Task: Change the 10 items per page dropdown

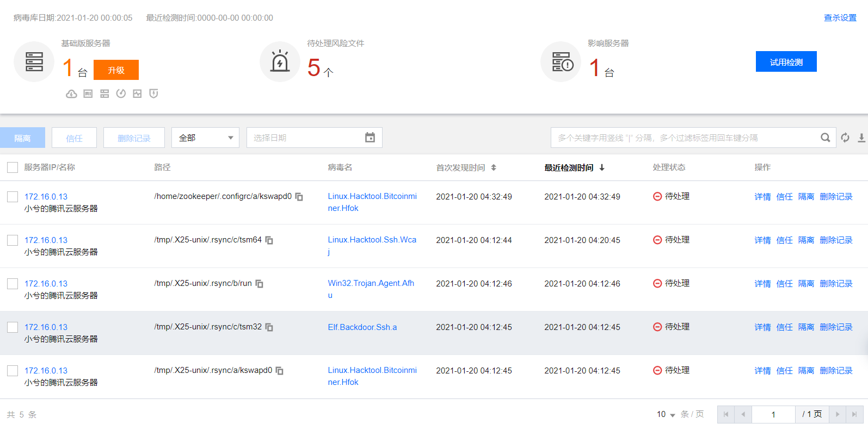Action: pyautogui.click(x=666, y=414)
